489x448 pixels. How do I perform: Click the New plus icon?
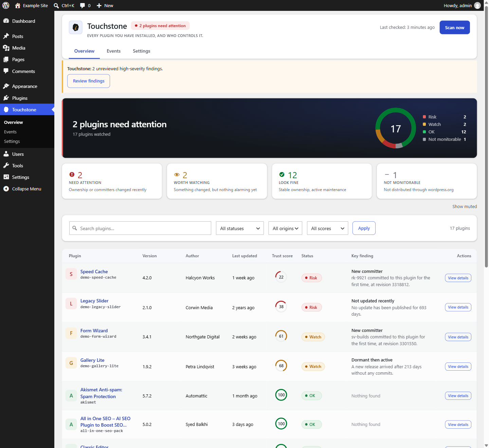99,6
